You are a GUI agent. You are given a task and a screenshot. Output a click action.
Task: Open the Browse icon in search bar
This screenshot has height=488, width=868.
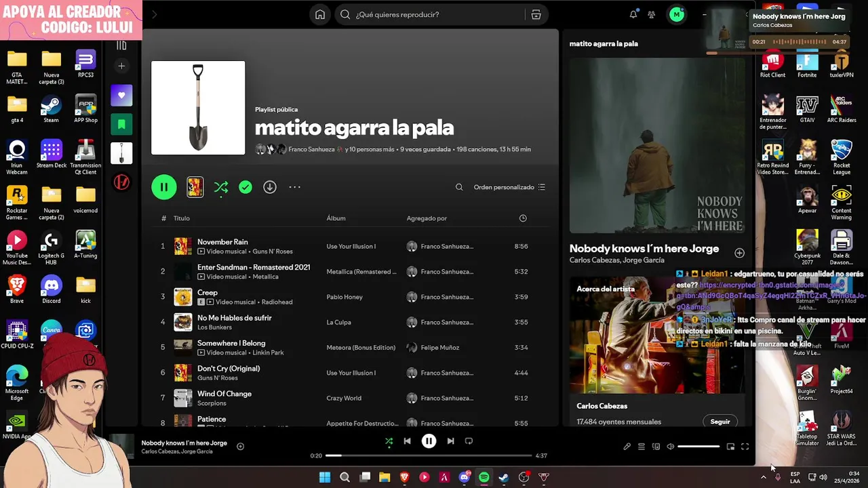click(536, 14)
